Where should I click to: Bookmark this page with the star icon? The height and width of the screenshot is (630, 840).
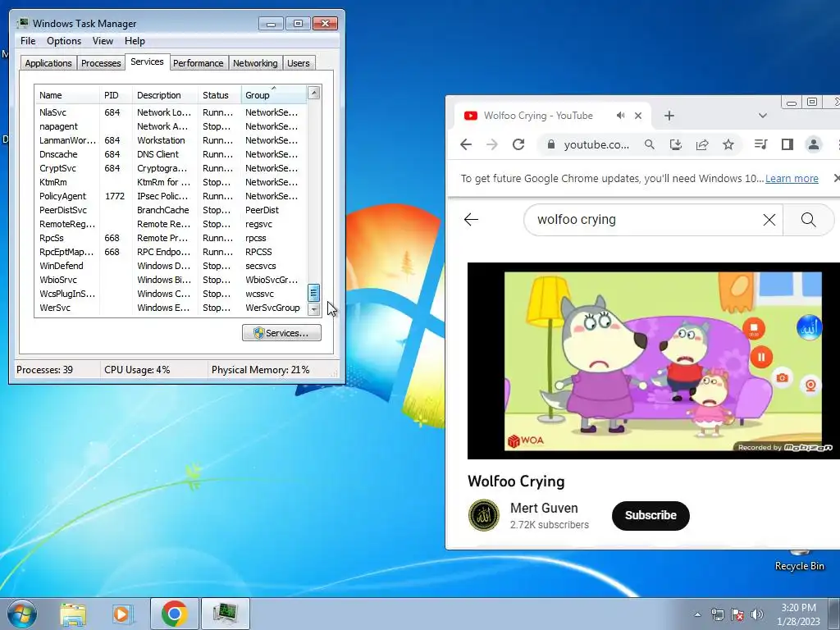pyautogui.click(x=728, y=144)
